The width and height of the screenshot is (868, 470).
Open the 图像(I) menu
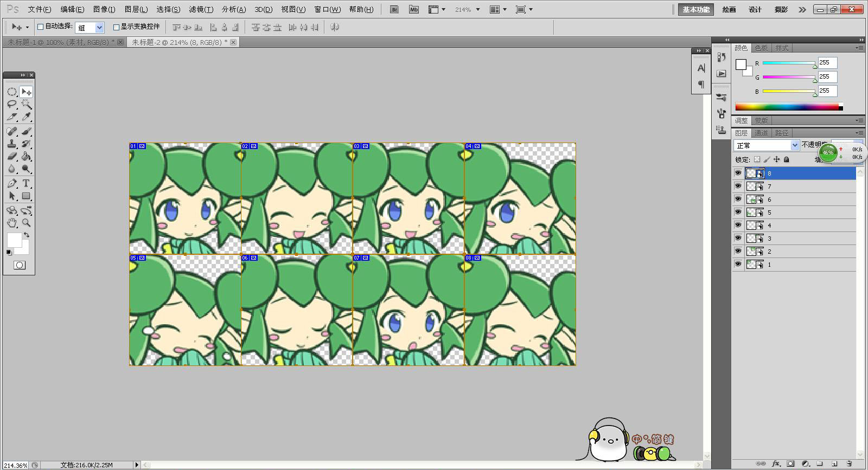pyautogui.click(x=104, y=9)
